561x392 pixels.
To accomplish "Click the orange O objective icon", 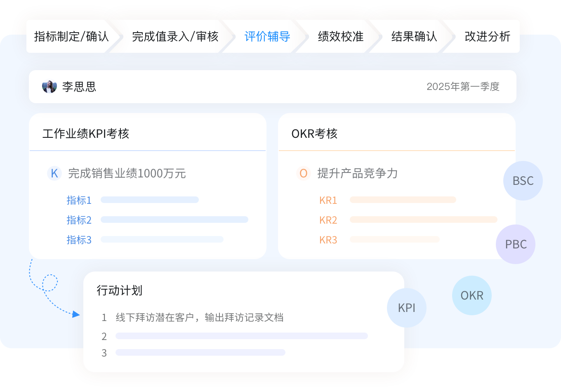I will point(303,173).
